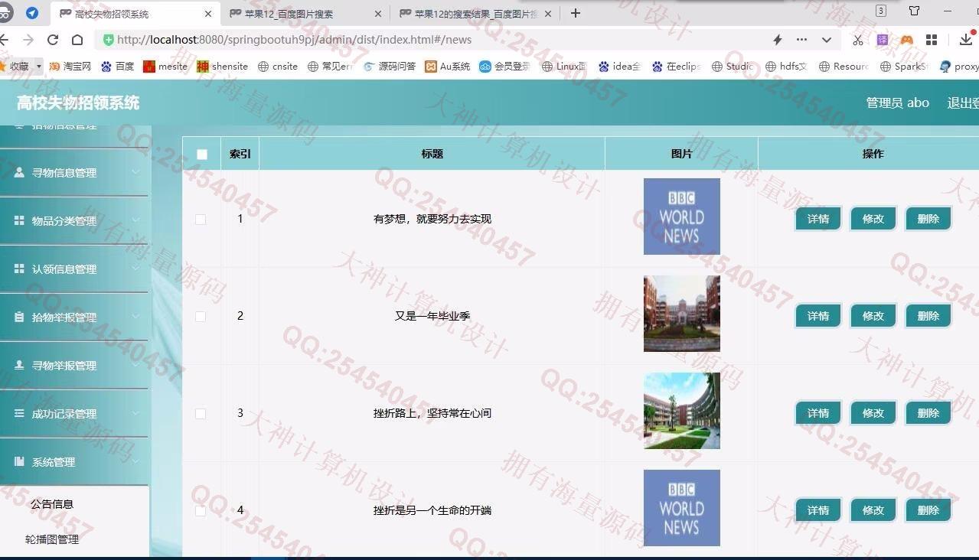The image size is (979, 560).
Task: Open the 公告信息 submenu item
Action: click(x=52, y=504)
